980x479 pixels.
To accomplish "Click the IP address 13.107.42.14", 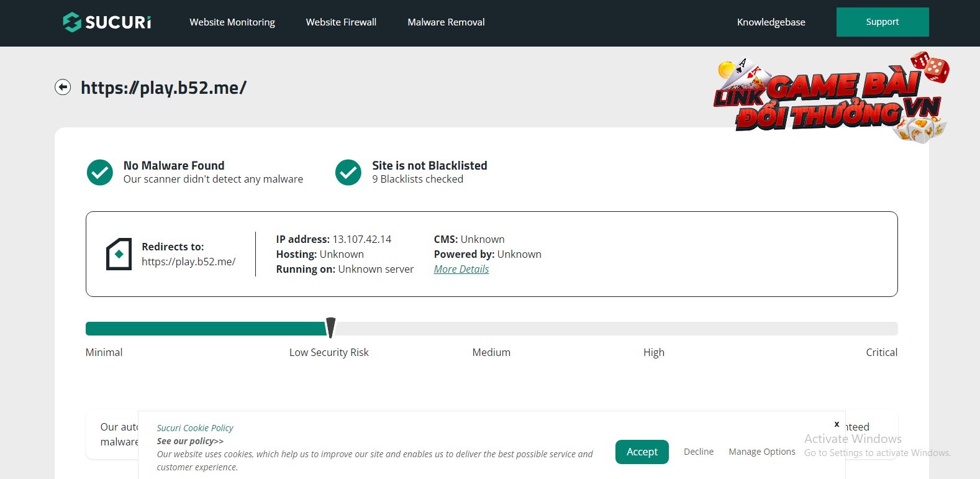I will (362, 239).
